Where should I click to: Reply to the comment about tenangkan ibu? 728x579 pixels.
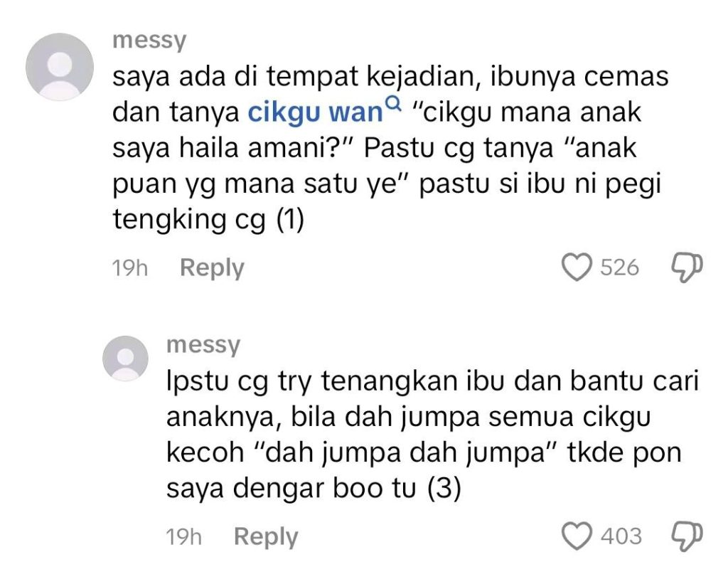266,537
